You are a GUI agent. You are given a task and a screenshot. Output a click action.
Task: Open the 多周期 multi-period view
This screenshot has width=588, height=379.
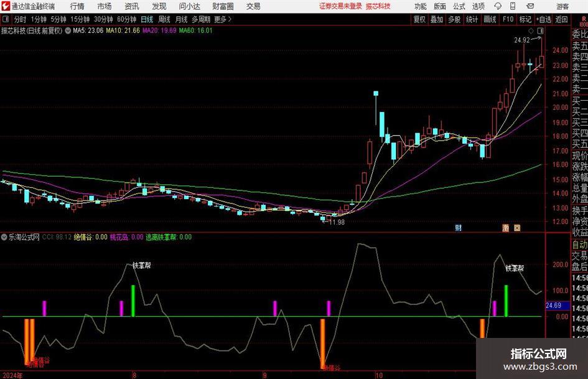coord(201,19)
